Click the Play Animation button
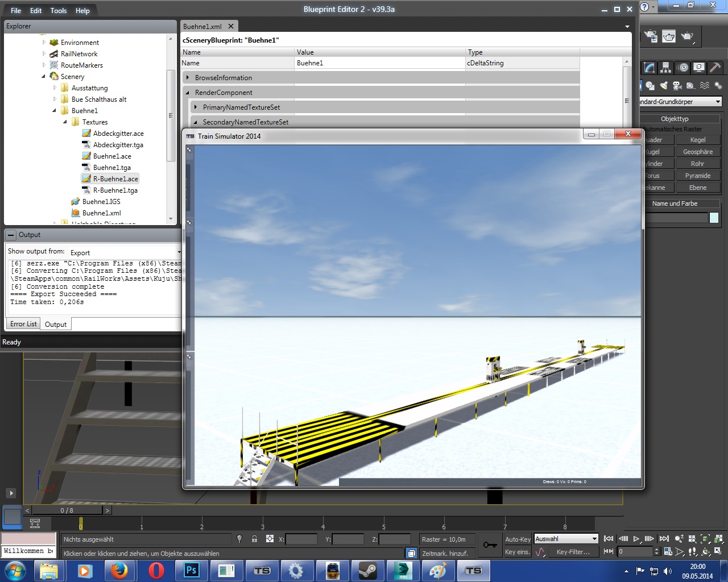This screenshot has height=582, width=728. [636, 539]
